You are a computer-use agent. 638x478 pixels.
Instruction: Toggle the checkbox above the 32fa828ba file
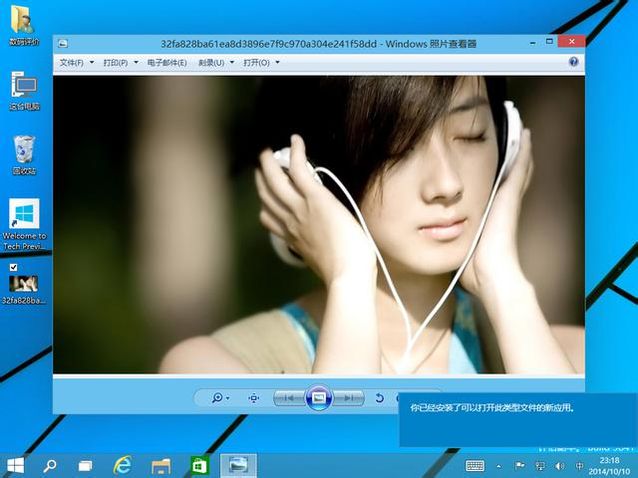point(13,267)
